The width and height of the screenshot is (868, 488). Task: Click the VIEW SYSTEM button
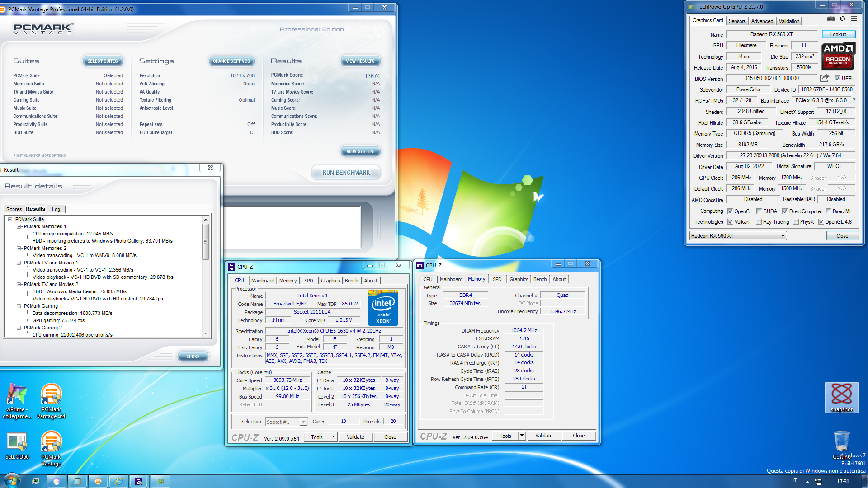pos(360,151)
